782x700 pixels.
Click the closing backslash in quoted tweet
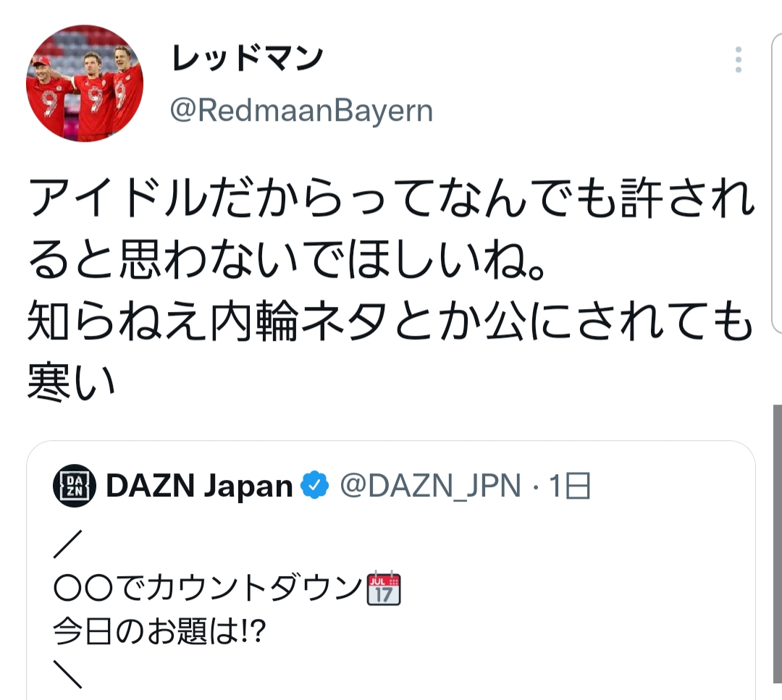click(x=68, y=673)
